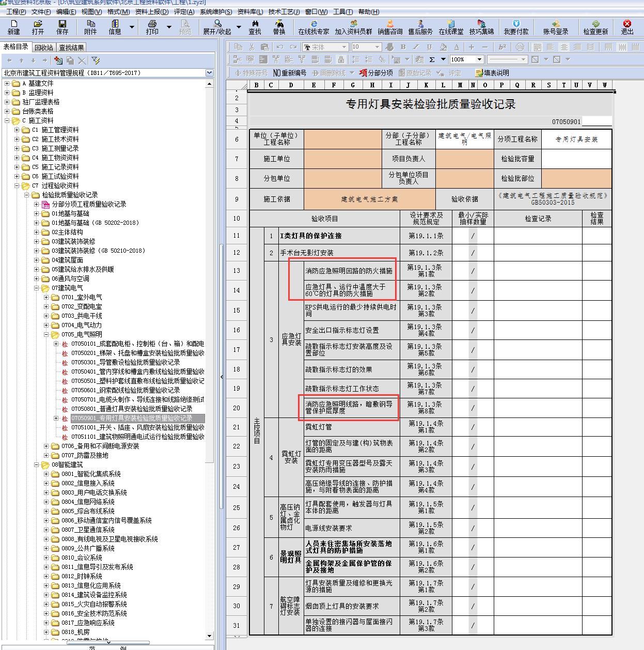The height and width of the screenshot is (650, 644).
Task: Click the 特殊符号 special symbol button
Action: (x=251, y=73)
